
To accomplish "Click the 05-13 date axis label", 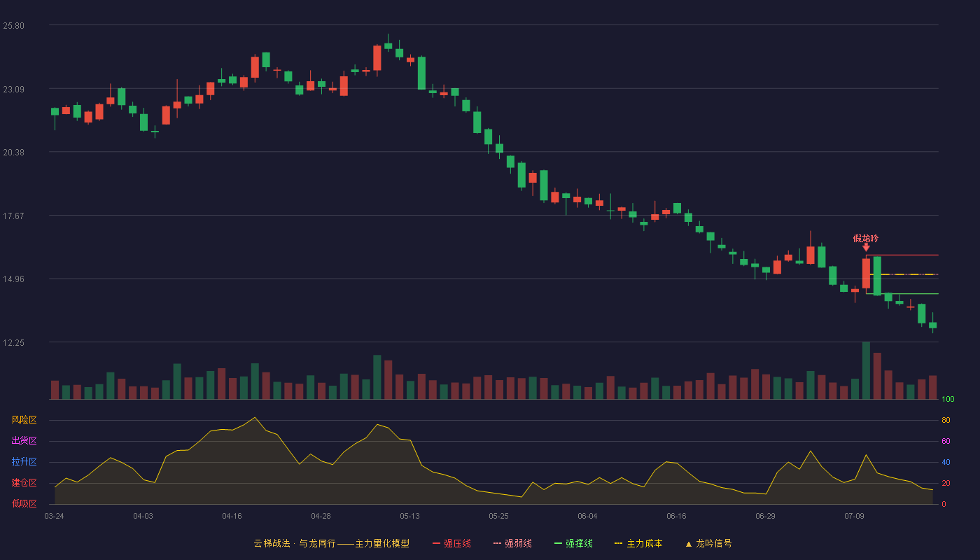I will coord(409,516).
